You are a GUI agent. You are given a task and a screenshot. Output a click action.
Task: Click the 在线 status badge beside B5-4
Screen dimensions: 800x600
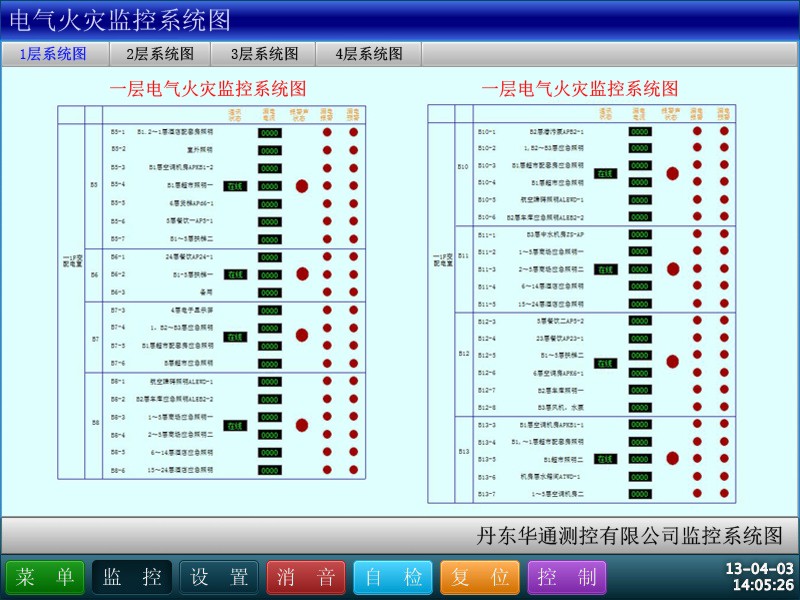point(234,185)
